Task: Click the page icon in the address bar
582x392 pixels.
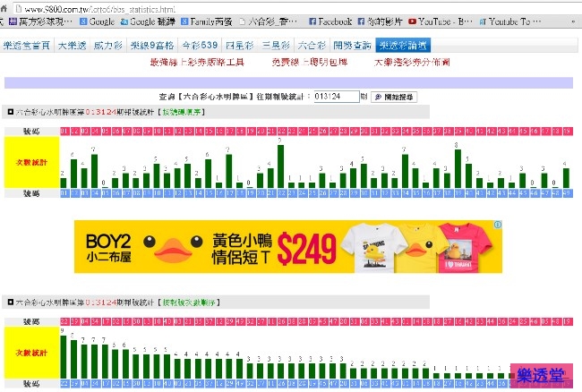Action: pos(5,6)
